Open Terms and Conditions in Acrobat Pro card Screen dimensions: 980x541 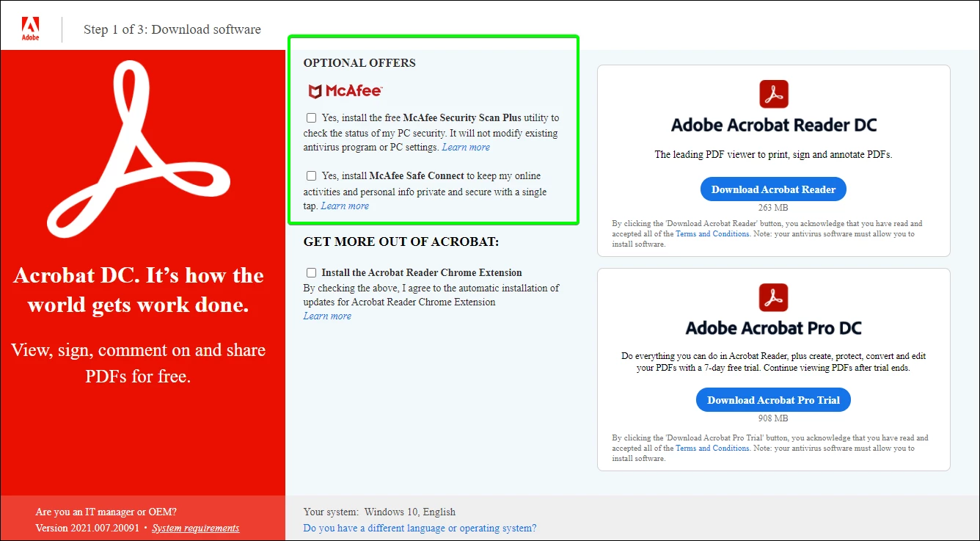(712, 448)
